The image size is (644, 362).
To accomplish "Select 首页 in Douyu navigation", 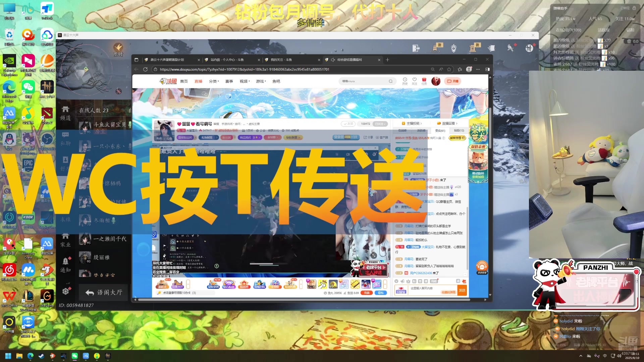I will click(x=184, y=81).
